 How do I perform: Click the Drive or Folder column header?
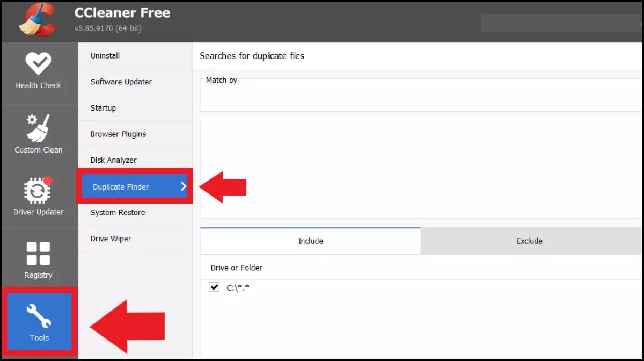(237, 268)
